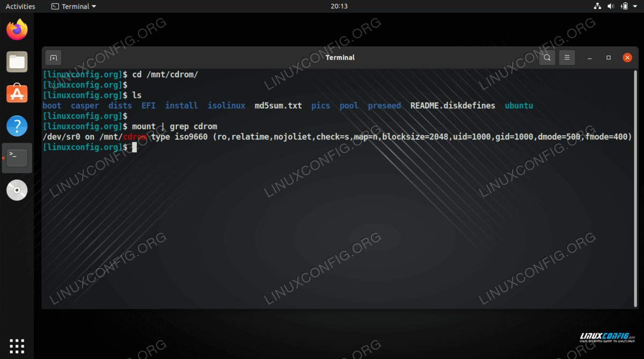Click the terminal search icon
The image size is (644, 359).
(547, 57)
